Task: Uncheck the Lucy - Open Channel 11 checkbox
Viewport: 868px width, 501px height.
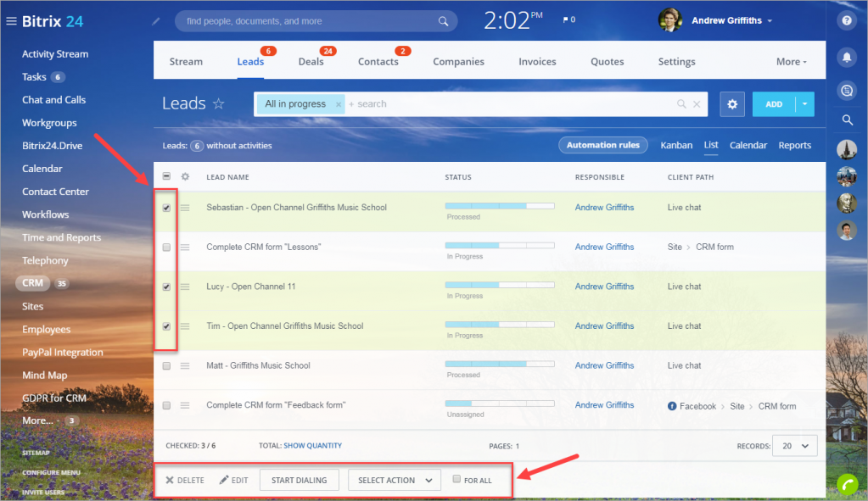Action: (x=166, y=287)
